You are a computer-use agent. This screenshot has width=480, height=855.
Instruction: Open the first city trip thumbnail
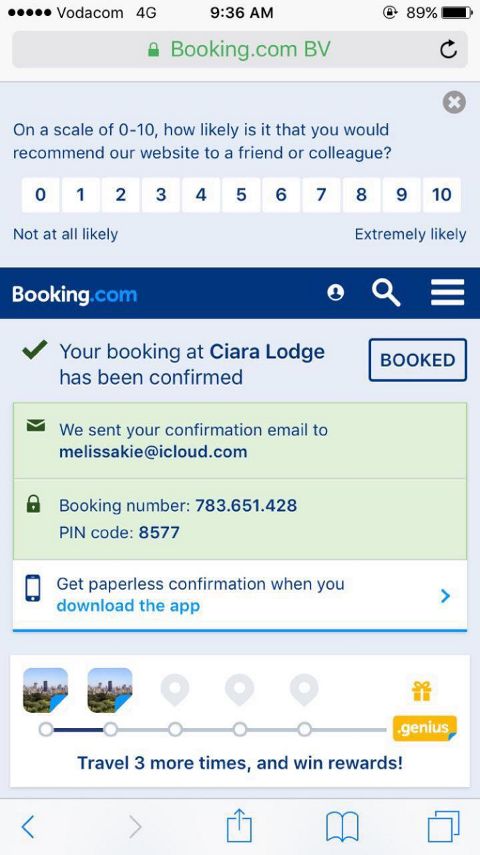(45, 690)
